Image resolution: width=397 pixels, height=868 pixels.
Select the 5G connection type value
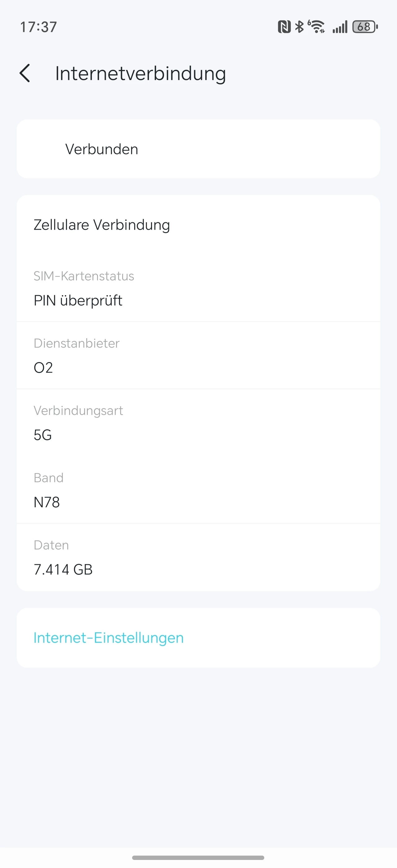point(43,435)
